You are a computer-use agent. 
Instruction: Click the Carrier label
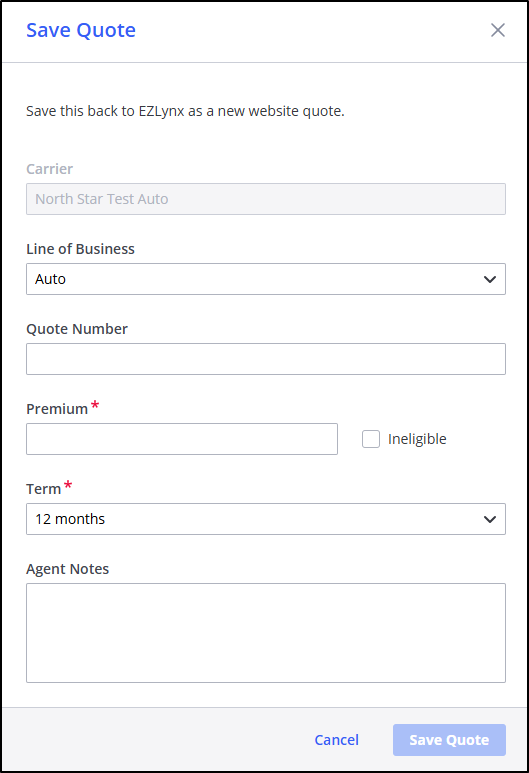(x=49, y=169)
